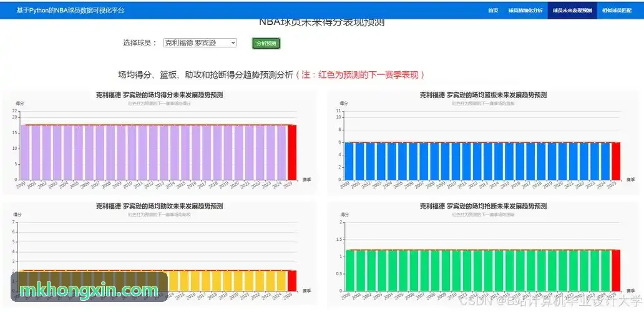This screenshot has width=644, height=312.
Task: Click the red 2025 bar in steals chart
Action: 616,271
